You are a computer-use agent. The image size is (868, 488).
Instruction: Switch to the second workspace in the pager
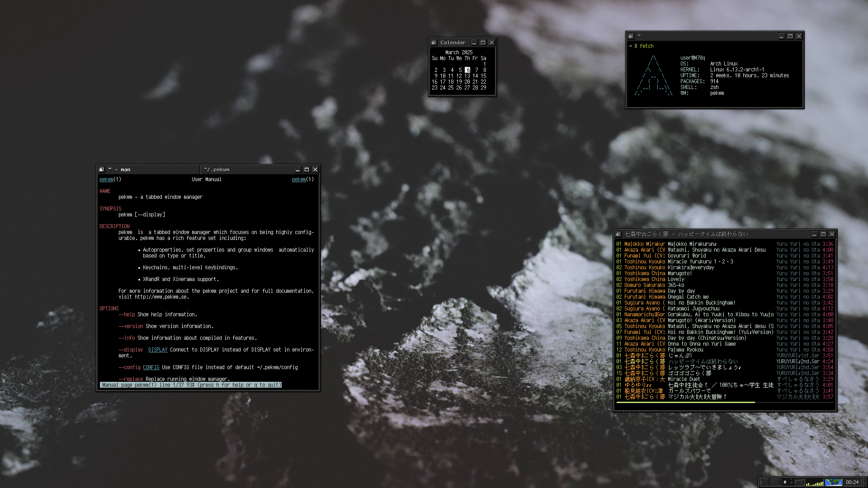777,482
